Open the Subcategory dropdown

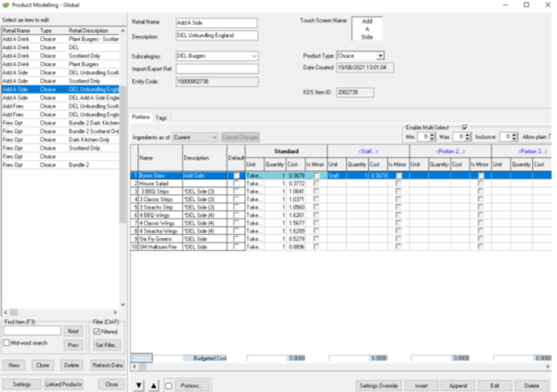[254, 56]
